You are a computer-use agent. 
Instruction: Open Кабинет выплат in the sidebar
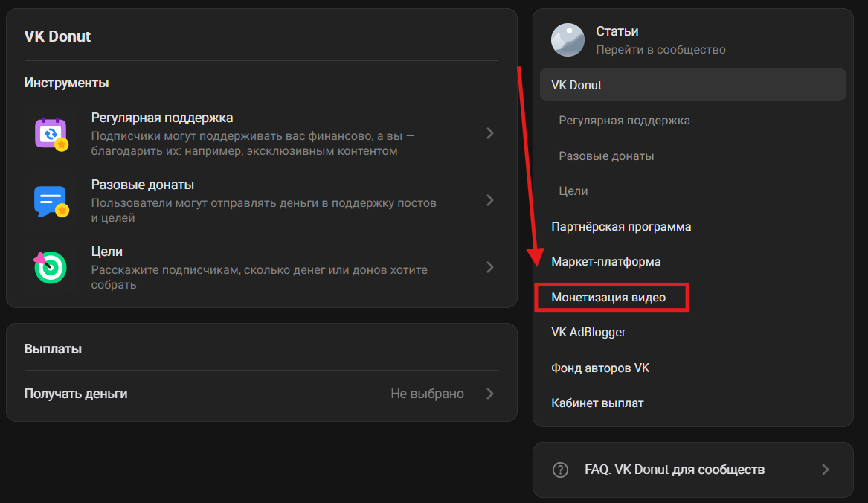(597, 403)
